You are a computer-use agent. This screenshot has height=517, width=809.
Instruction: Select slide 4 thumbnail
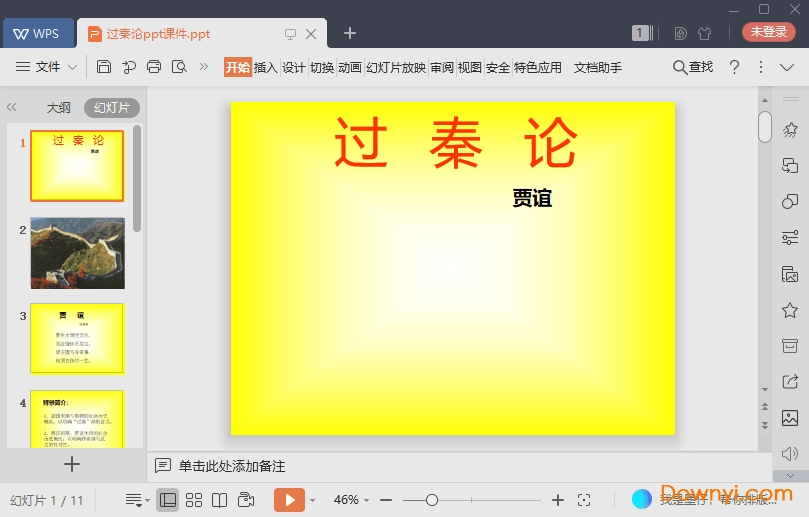(77, 419)
